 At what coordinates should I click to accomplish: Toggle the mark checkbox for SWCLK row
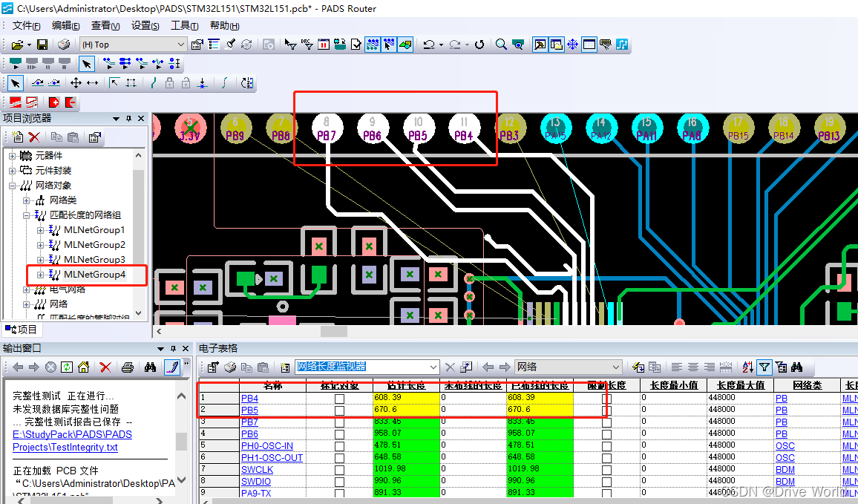click(x=339, y=470)
